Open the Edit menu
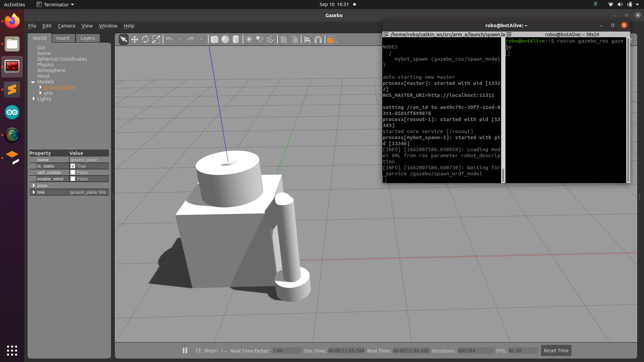This screenshot has height=362, width=644. [47, 26]
